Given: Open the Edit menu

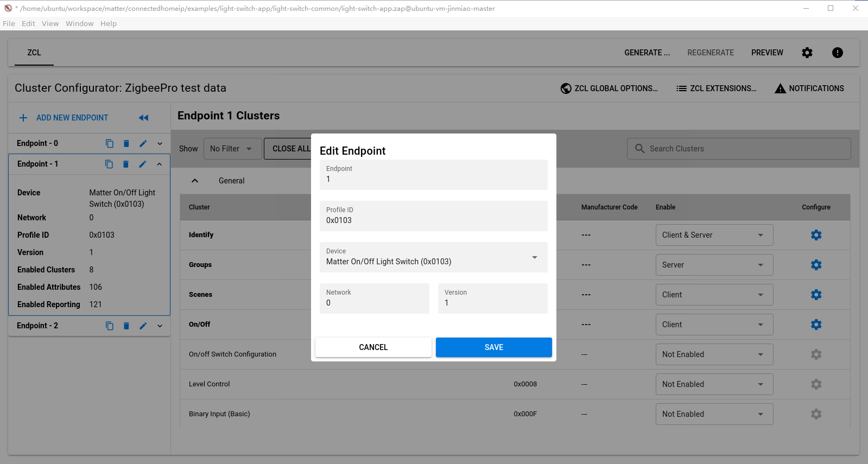Looking at the screenshot, I should click(x=28, y=23).
